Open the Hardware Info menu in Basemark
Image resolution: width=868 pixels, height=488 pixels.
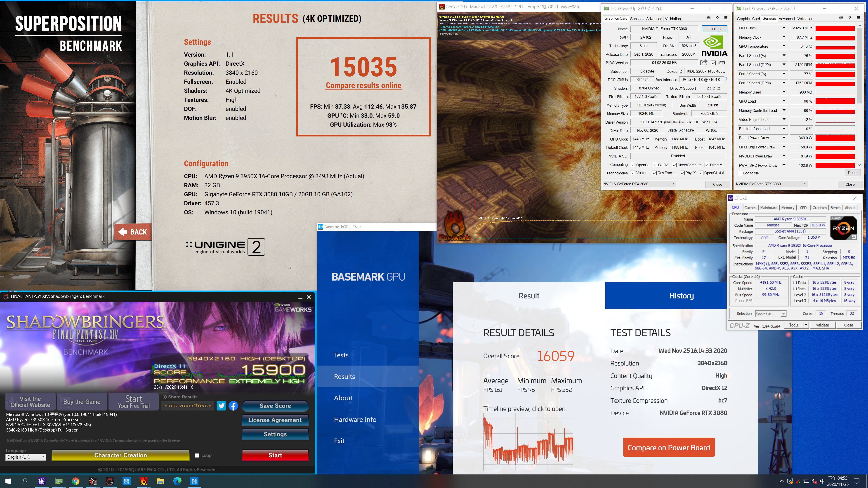click(x=355, y=419)
